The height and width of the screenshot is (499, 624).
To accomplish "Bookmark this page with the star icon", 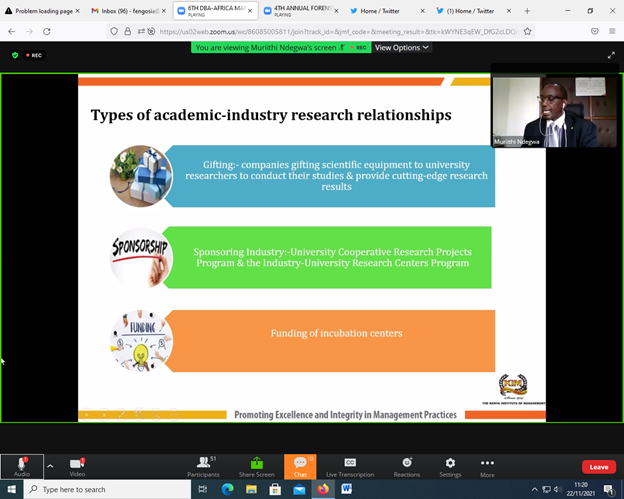I will point(527,31).
